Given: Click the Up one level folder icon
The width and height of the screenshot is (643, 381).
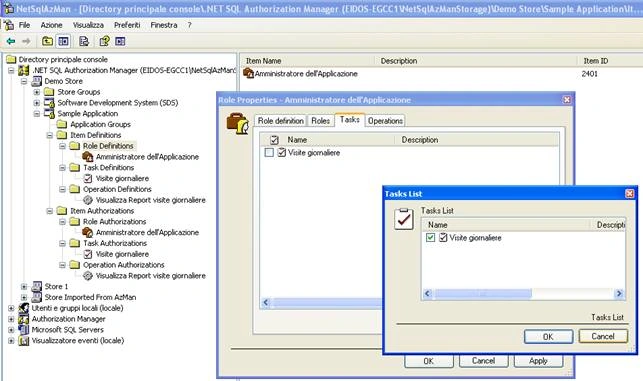Looking at the screenshot, I should click(47, 41).
